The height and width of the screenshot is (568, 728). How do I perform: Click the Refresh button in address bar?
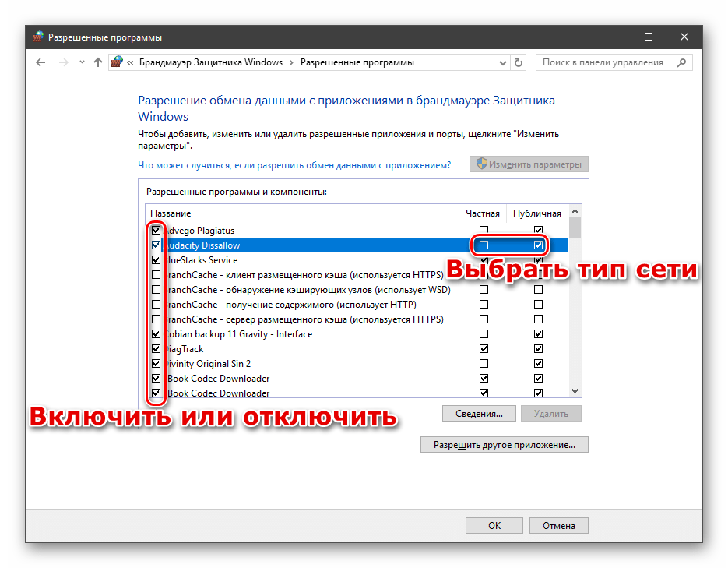point(519,62)
